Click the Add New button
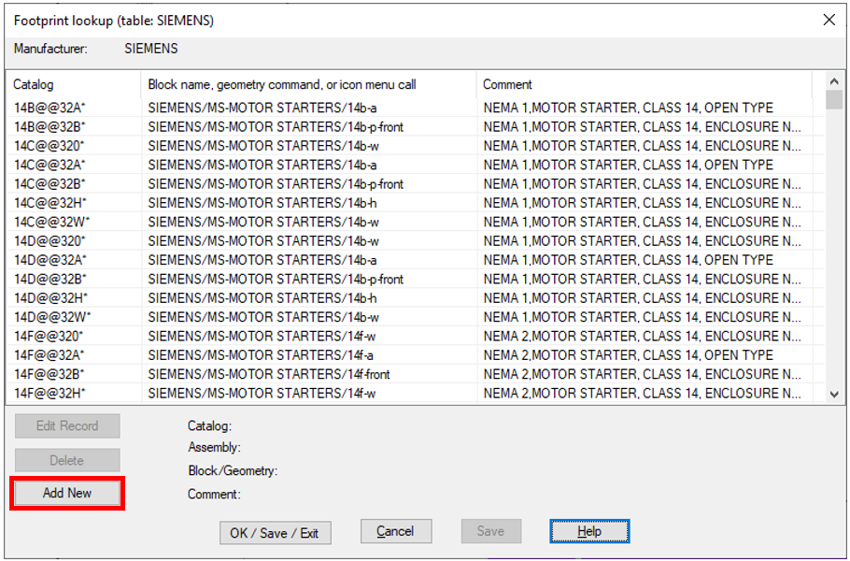This screenshot has height=561, width=850. tap(67, 493)
